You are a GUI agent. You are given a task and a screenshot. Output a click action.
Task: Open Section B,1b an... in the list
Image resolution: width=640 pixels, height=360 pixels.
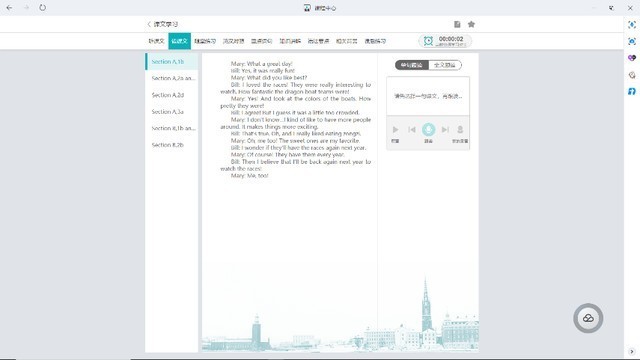tap(172, 128)
